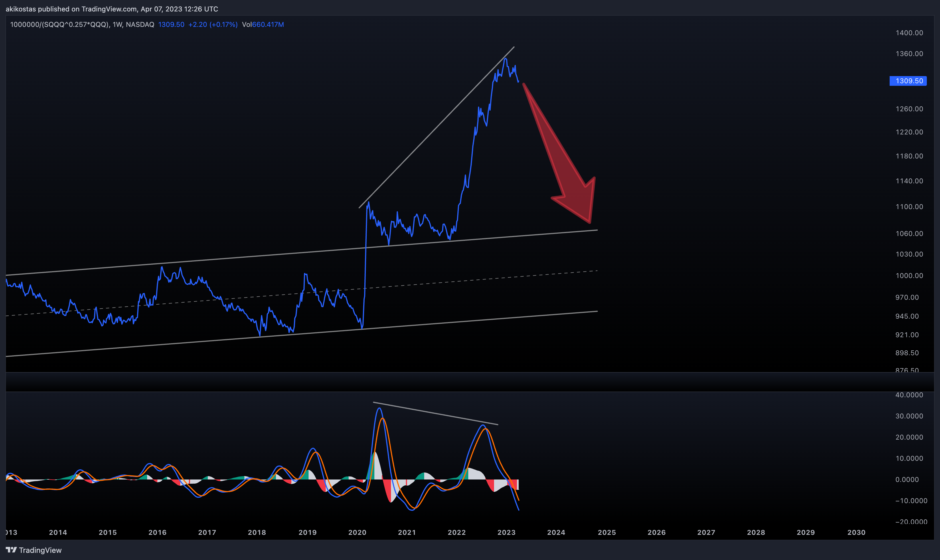Click the 2024 year on time axis

[556, 533]
